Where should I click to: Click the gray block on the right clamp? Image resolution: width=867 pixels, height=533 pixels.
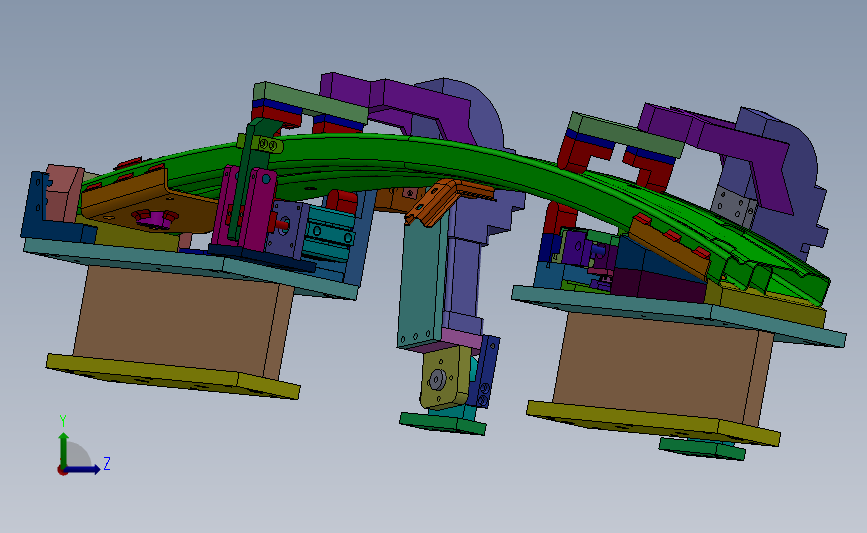pos(734,206)
